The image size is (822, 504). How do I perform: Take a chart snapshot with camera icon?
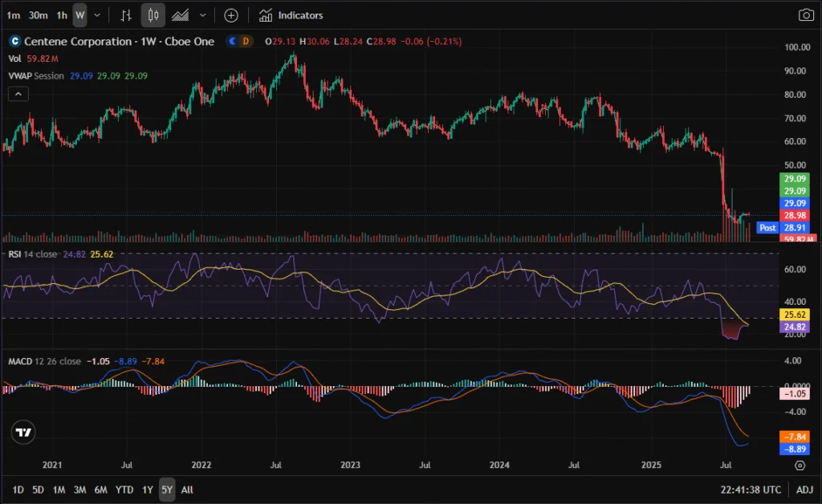(805, 15)
